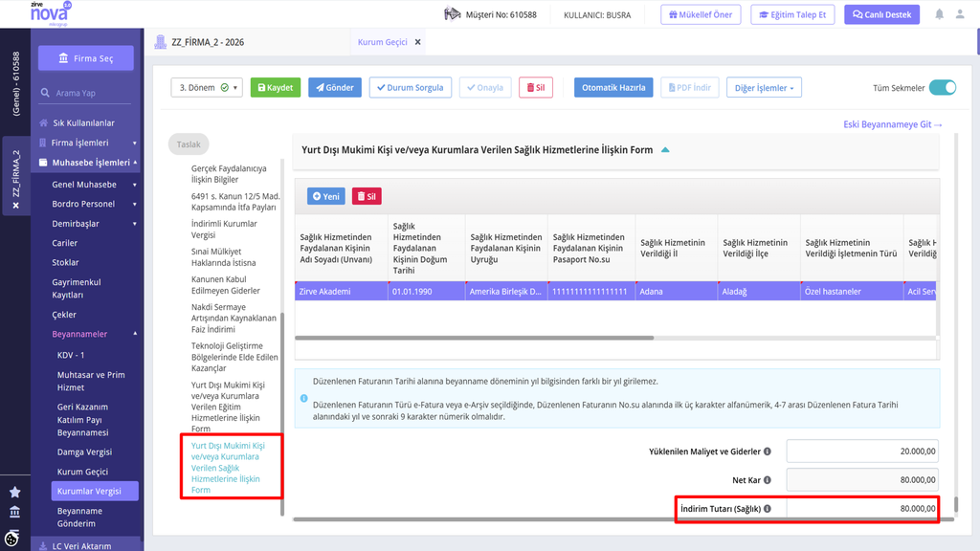The width and height of the screenshot is (980, 551).
Task: Open the 3. Dönem period dropdown
Action: pos(207,87)
